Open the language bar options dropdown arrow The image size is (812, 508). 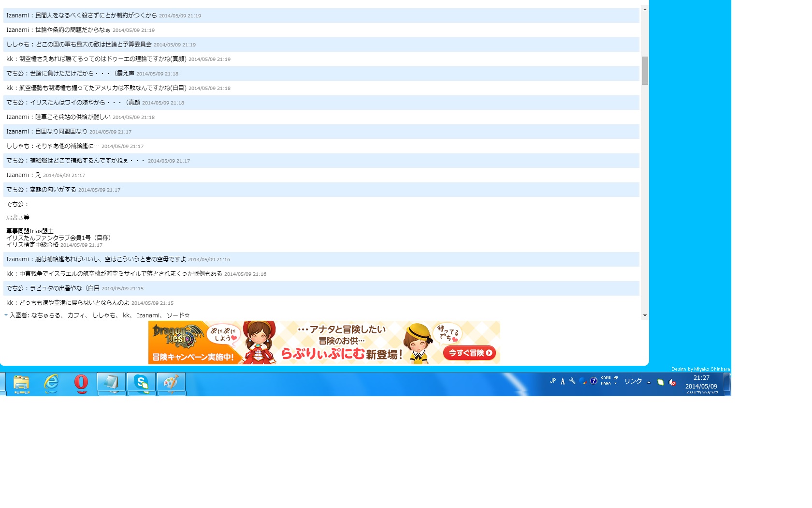tap(616, 384)
